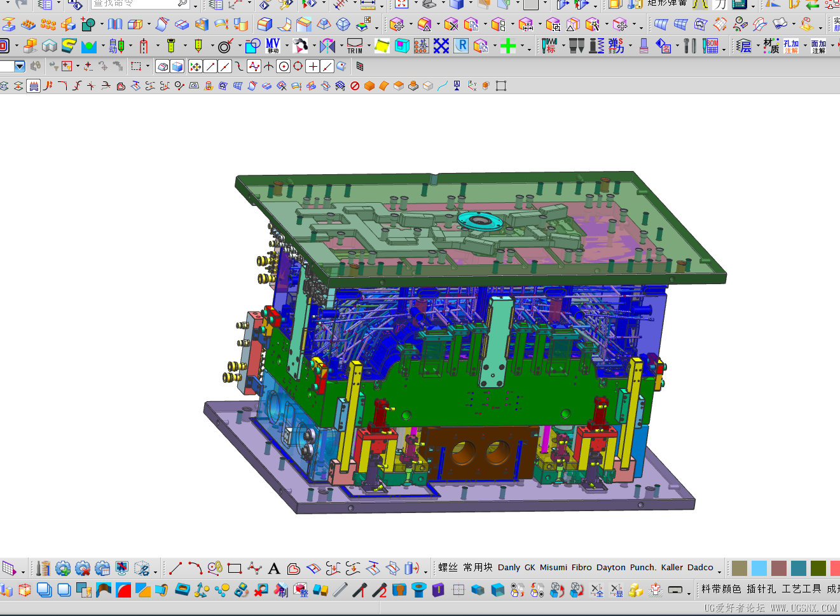Click the 插针孔 button

pyautogui.click(x=761, y=589)
